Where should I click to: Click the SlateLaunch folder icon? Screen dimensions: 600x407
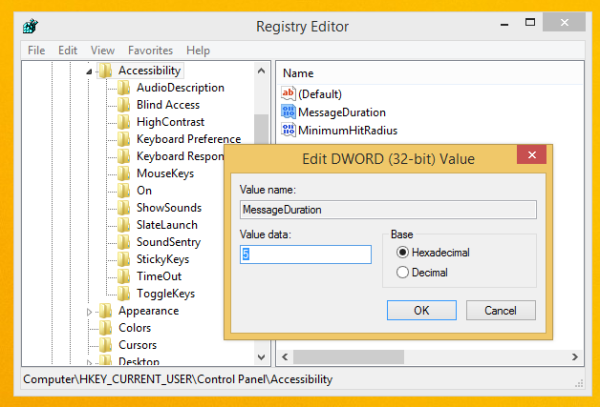point(124,225)
